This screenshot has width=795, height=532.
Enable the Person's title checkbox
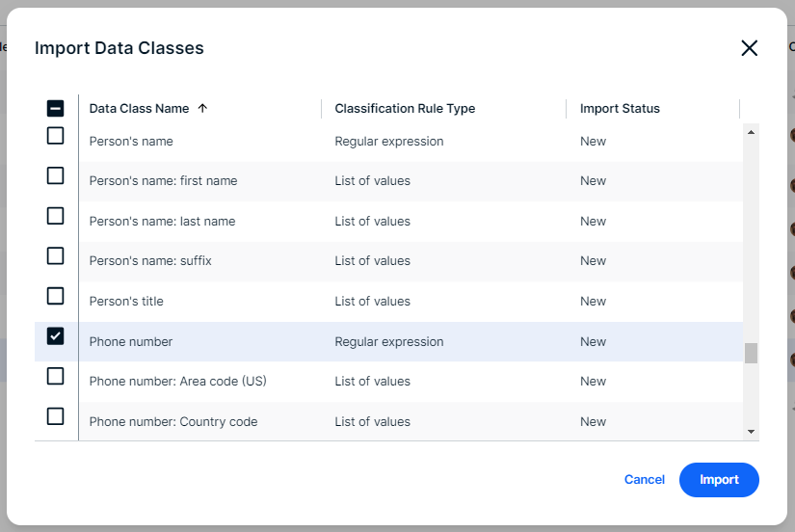pos(56,296)
